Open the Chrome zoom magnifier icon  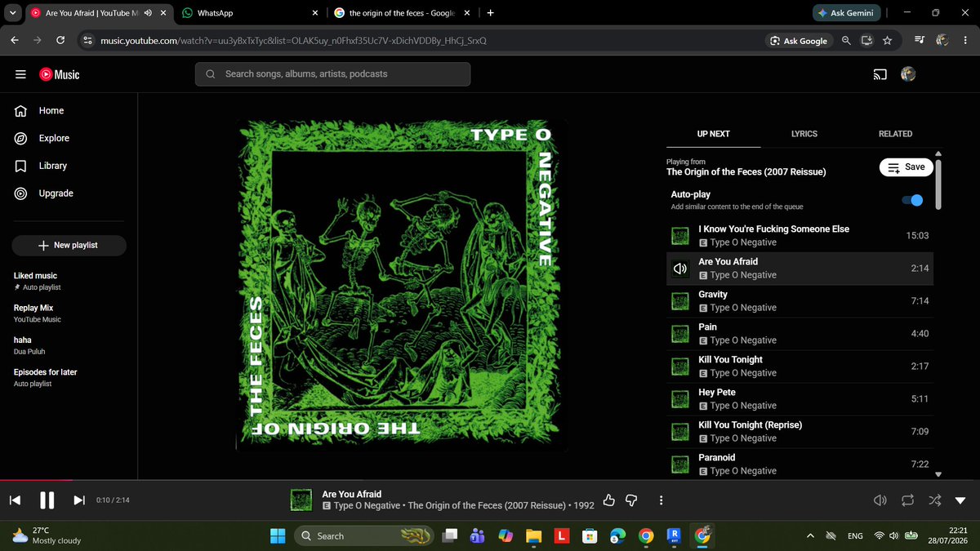pyautogui.click(x=846, y=41)
